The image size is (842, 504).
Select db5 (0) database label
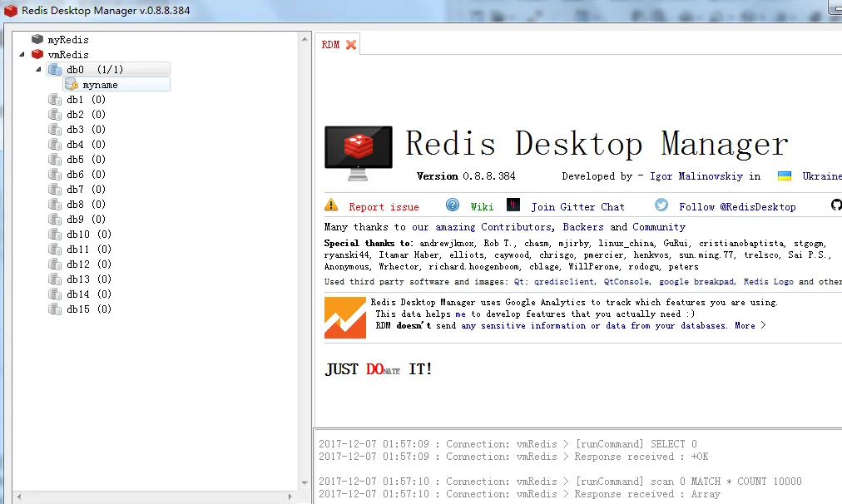86,160
